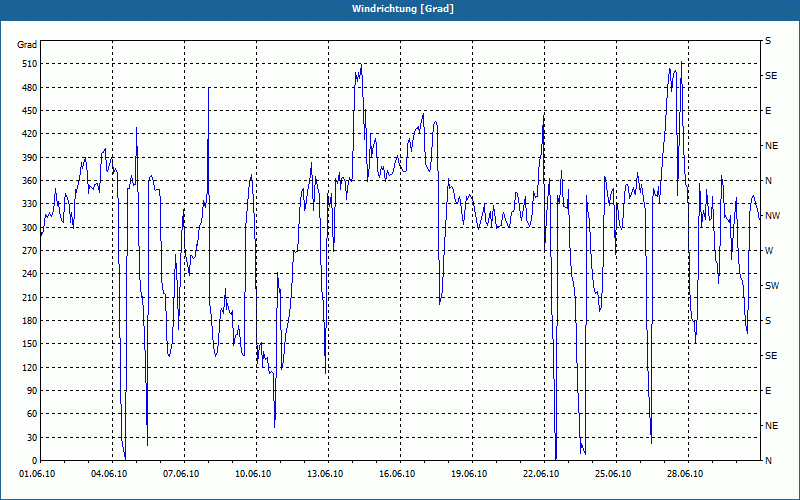800x500 pixels.
Task: Select the 150 y-axis tick label
Action: tap(30, 344)
